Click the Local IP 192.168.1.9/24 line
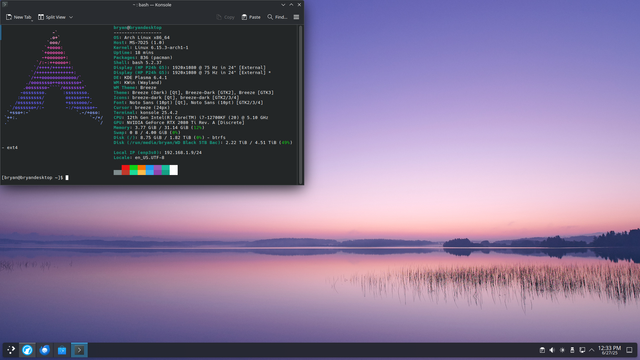Image resolution: width=640 pixels, height=360 pixels. (x=158, y=153)
